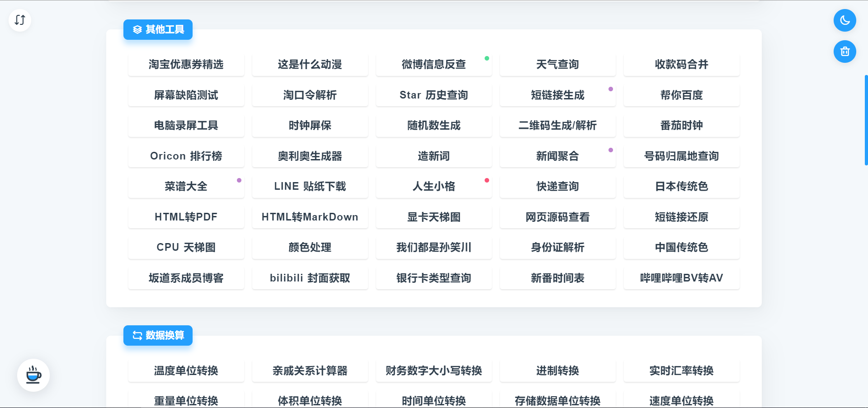Open the 新闻聚合 news aggregation tool

tap(557, 156)
